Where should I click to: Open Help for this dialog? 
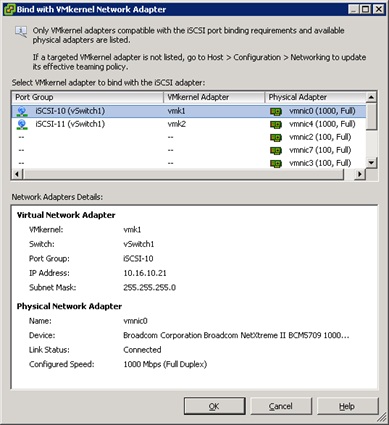pos(347,406)
